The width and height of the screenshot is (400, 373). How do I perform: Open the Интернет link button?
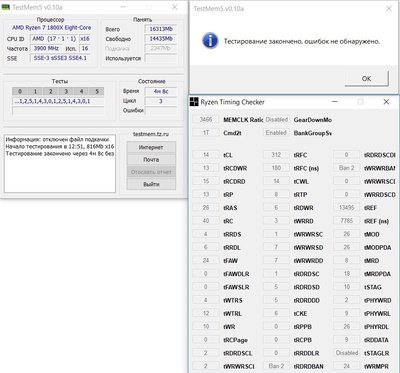pos(151,147)
